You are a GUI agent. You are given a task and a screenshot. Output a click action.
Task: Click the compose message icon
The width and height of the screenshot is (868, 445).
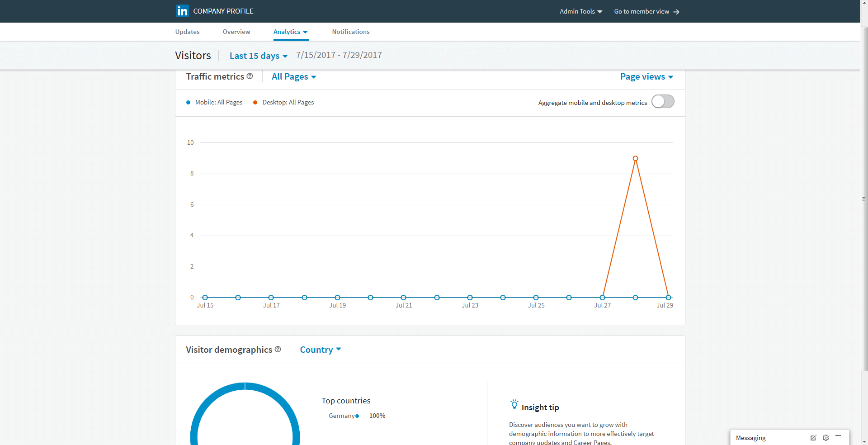813,437
